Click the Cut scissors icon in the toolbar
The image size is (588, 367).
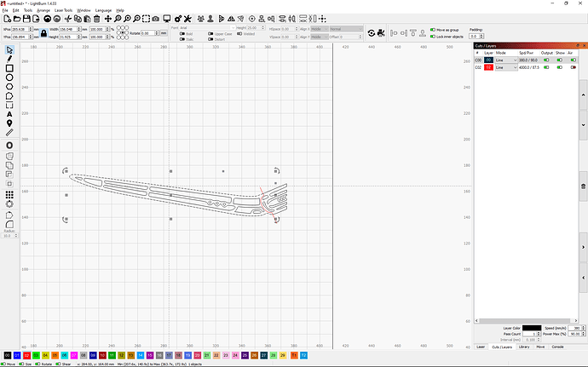68,19
